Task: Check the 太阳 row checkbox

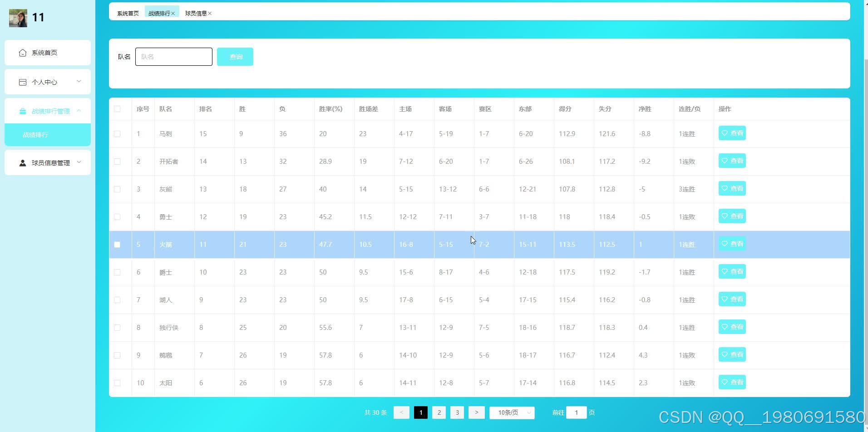Action: 117,383
